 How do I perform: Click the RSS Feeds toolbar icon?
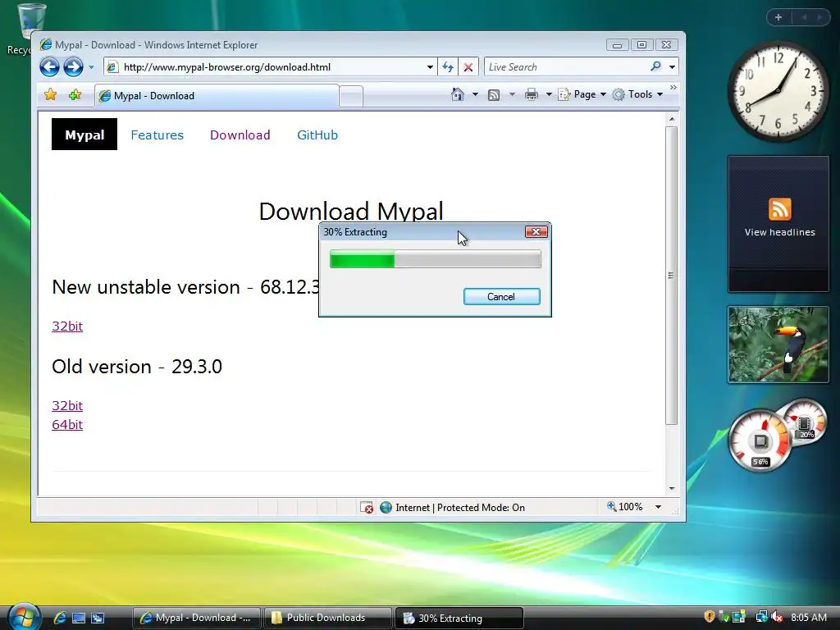[494, 95]
